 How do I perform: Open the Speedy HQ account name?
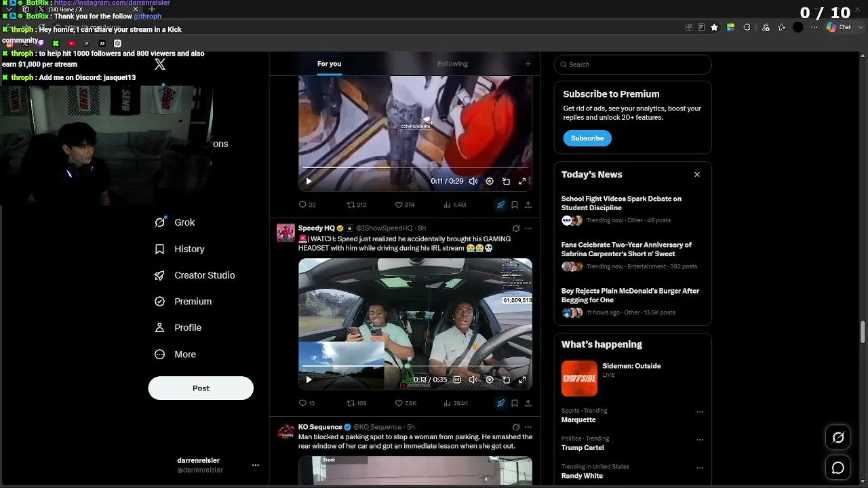point(317,228)
